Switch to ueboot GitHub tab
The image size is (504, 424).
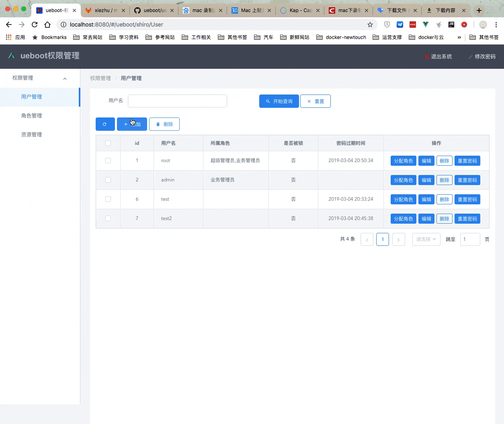tap(154, 10)
